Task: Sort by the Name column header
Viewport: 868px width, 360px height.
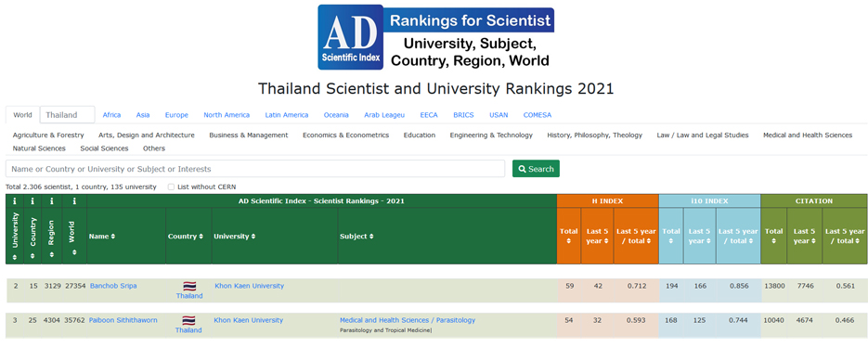Action: 102,236
